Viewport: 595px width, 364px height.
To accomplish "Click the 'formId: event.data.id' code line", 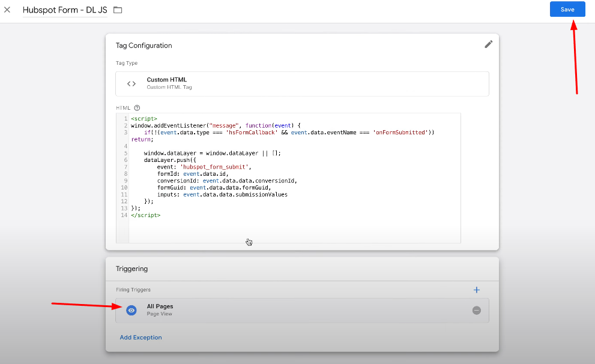I will tap(193, 174).
